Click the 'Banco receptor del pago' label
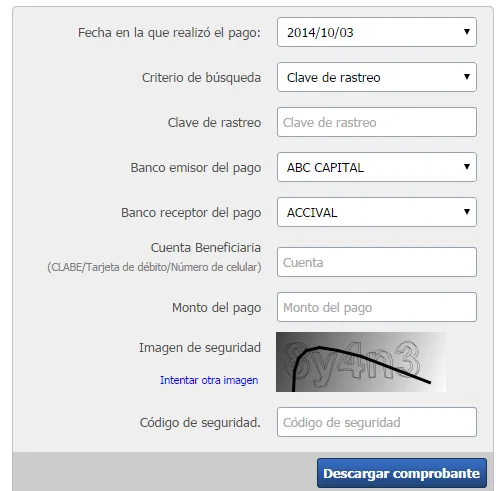The image size is (497, 491). 191,213
